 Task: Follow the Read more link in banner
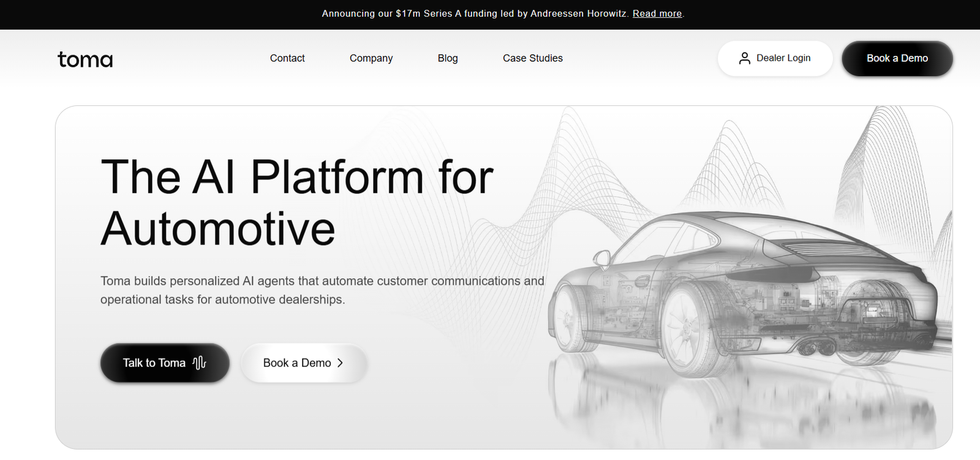(657, 13)
